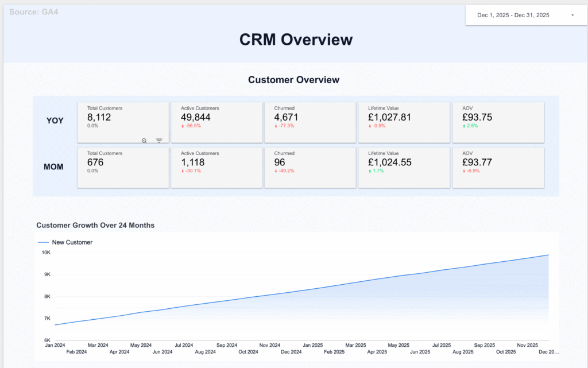Click the 8K y-axis label
The image size is (588, 368).
tap(47, 296)
